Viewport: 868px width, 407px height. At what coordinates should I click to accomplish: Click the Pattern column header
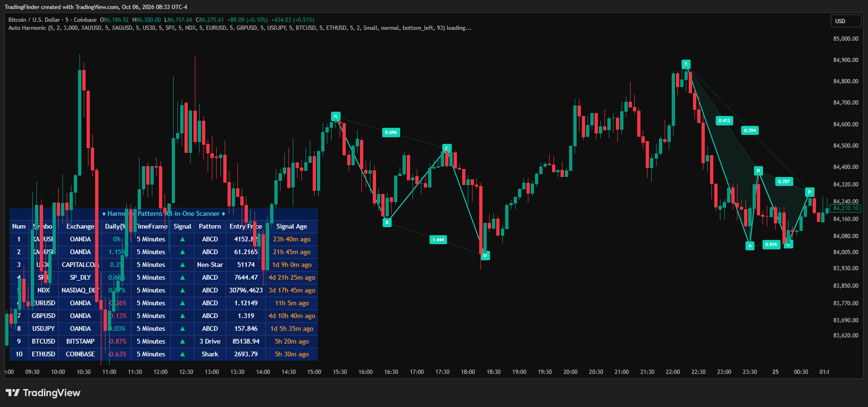click(x=210, y=227)
